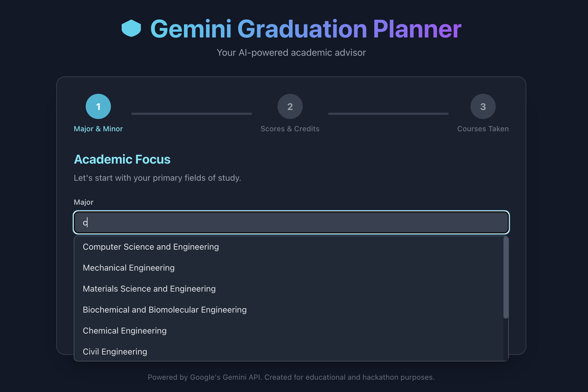588x392 pixels.
Task: Click the Academic Focus heading
Action: [122, 159]
